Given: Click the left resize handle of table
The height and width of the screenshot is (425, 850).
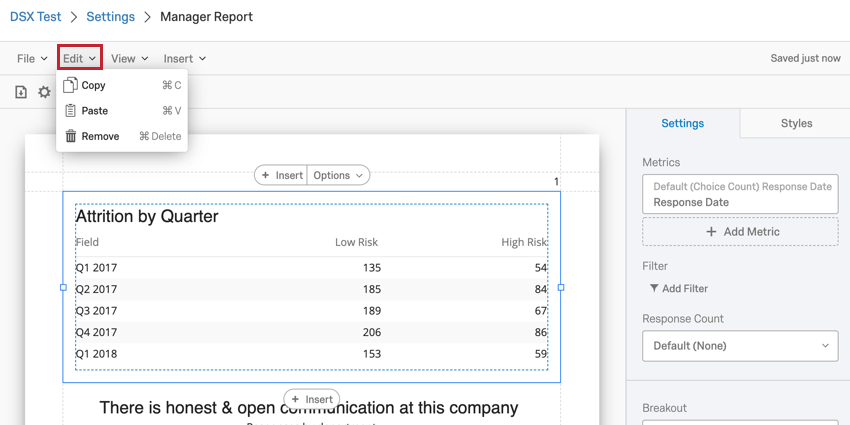Looking at the screenshot, I should pos(63,287).
